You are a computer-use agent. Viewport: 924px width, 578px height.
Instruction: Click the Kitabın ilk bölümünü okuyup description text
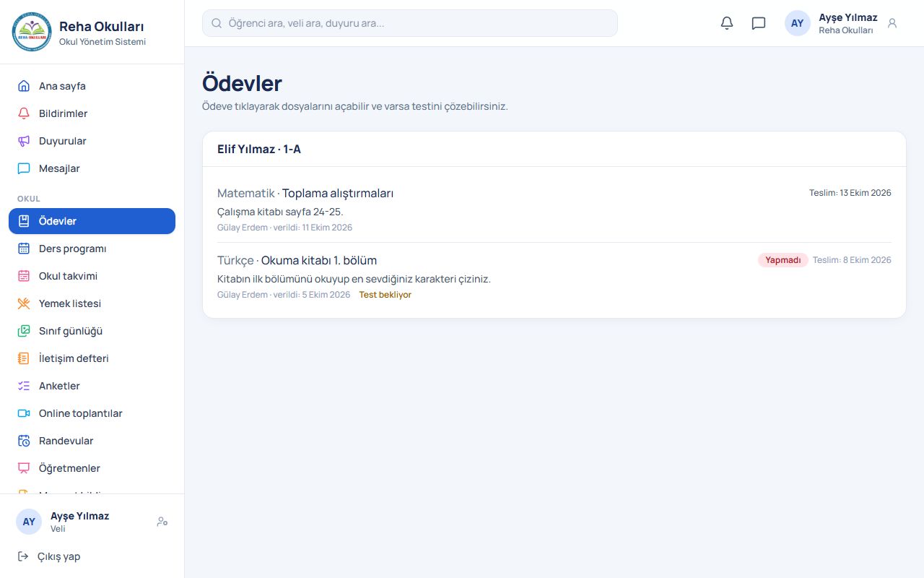(x=354, y=279)
